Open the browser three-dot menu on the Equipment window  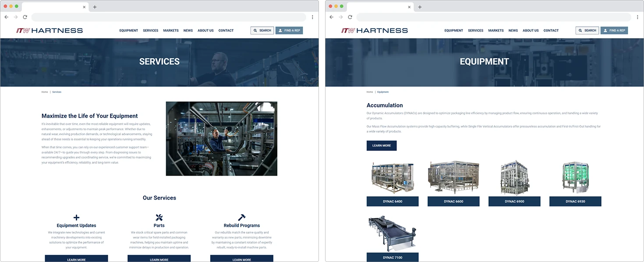coord(638,16)
